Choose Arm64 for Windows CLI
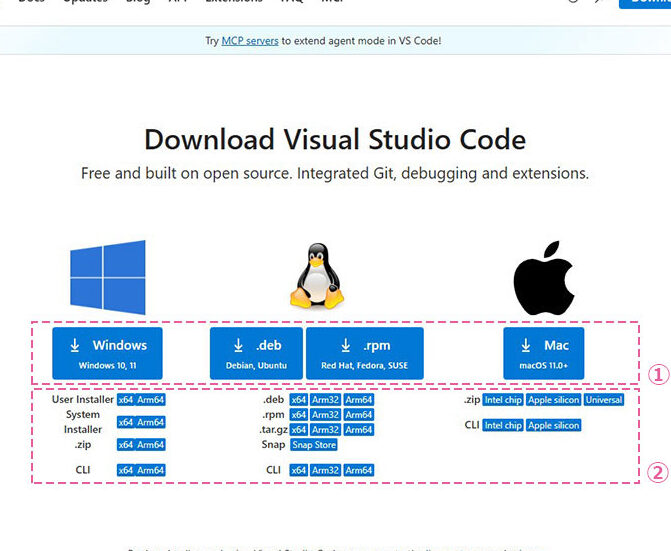 click(151, 470)
